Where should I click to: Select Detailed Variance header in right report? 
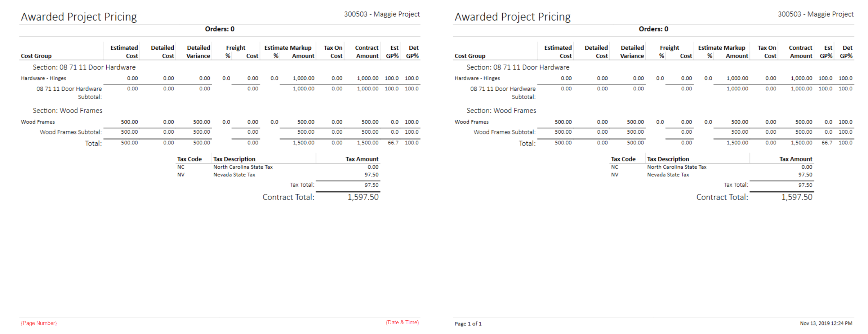coord(632,52)
